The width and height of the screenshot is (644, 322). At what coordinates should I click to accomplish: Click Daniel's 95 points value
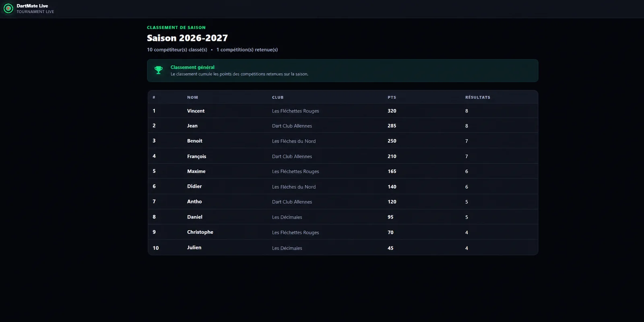390,217
